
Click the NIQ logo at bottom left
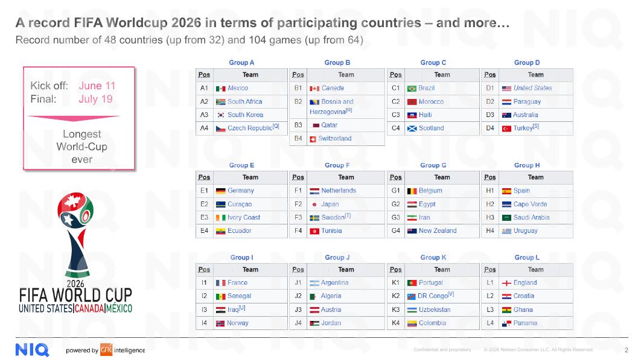(x=32, y=350)
